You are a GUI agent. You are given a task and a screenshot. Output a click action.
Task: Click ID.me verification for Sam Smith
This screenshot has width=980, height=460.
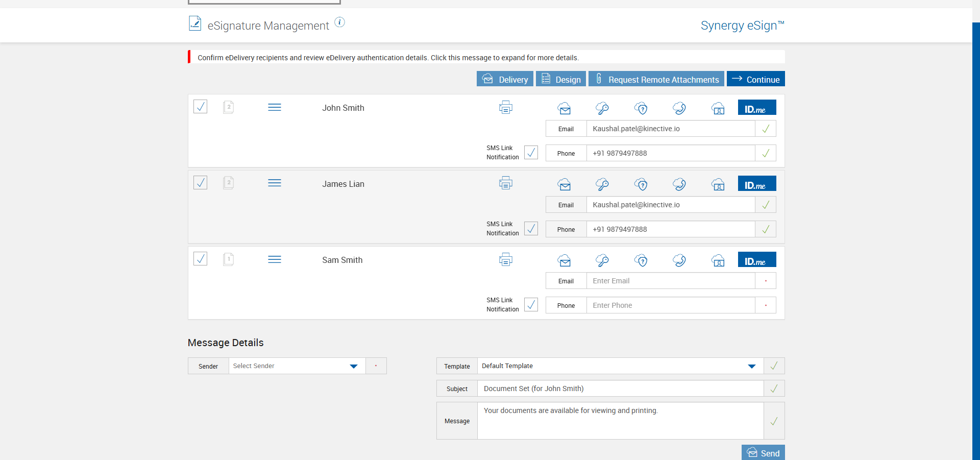pos(756,260)
